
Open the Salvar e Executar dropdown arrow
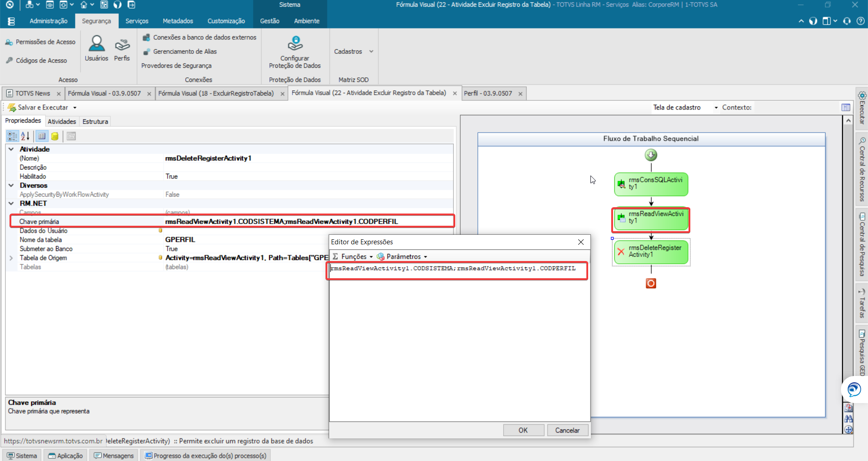coord(75,108)
